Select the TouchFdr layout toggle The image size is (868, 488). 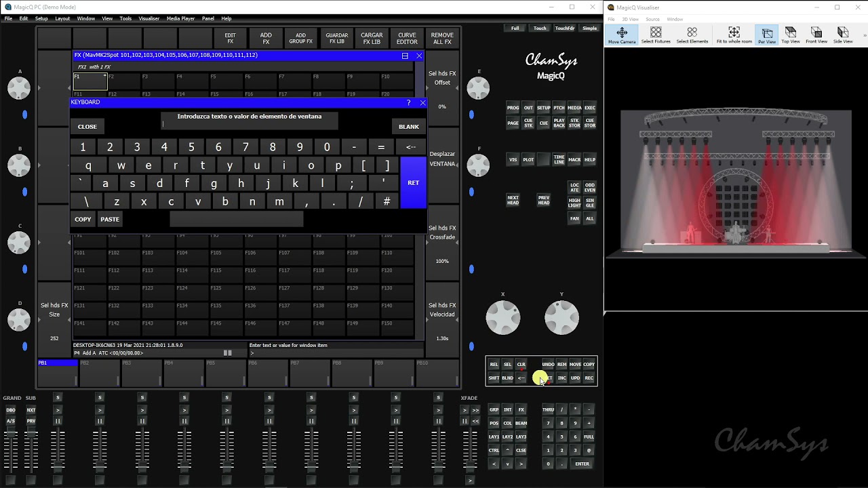(565, 28)
